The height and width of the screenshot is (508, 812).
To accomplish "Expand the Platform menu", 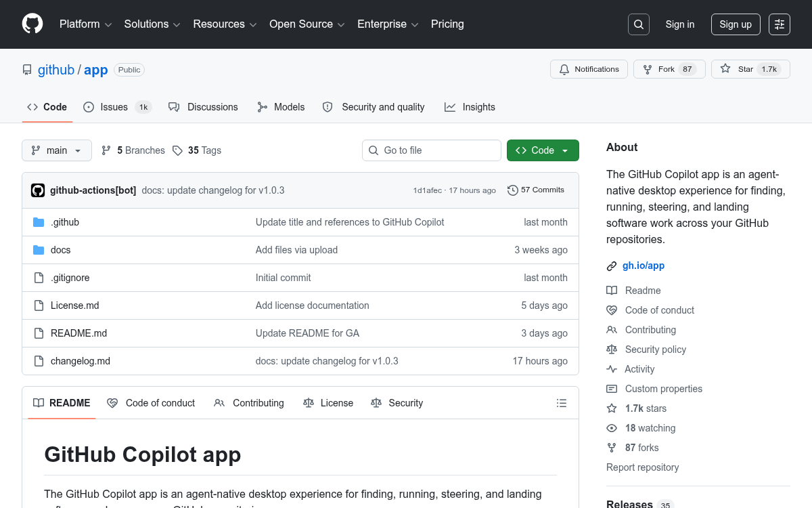I will [x=85, y=24].
